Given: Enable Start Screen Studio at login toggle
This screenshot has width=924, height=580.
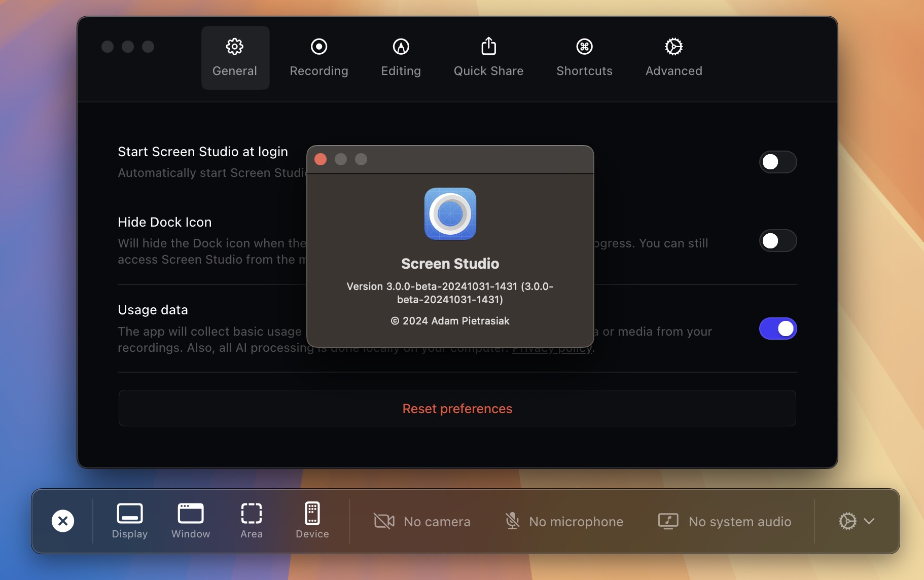Looking at the screenshot, I should click(778, 162).
